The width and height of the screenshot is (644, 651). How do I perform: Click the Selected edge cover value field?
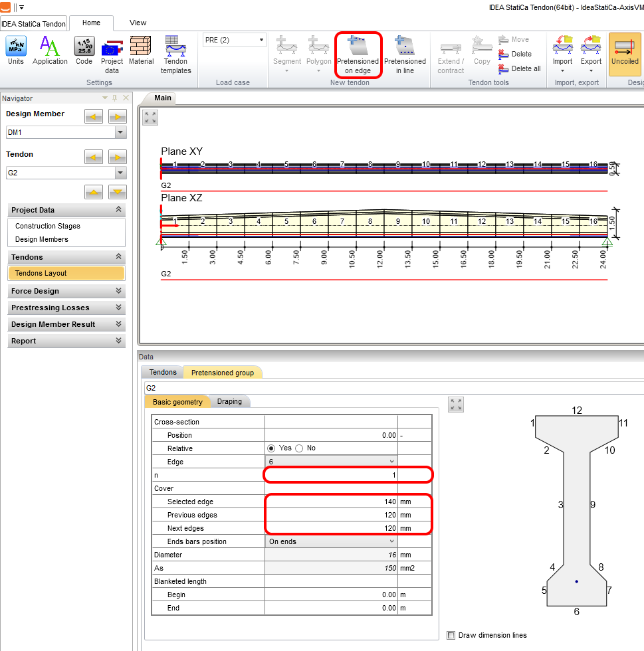331,502
